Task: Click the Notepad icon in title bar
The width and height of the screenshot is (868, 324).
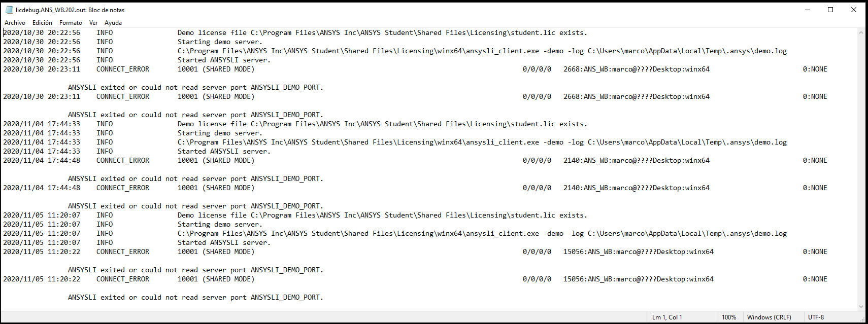Action: [9, 10]
